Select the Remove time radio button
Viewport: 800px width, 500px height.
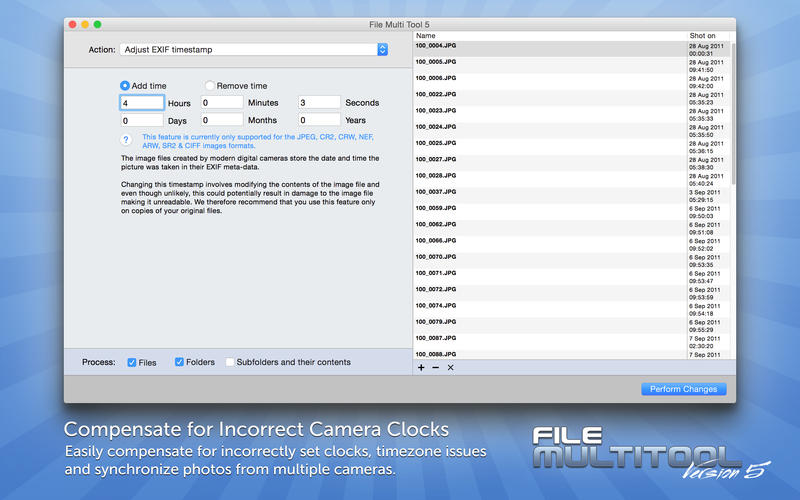tap(210, 86)
